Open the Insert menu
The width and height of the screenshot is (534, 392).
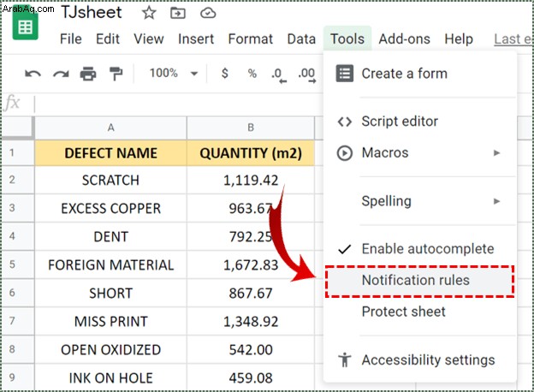tap(196, 39)
